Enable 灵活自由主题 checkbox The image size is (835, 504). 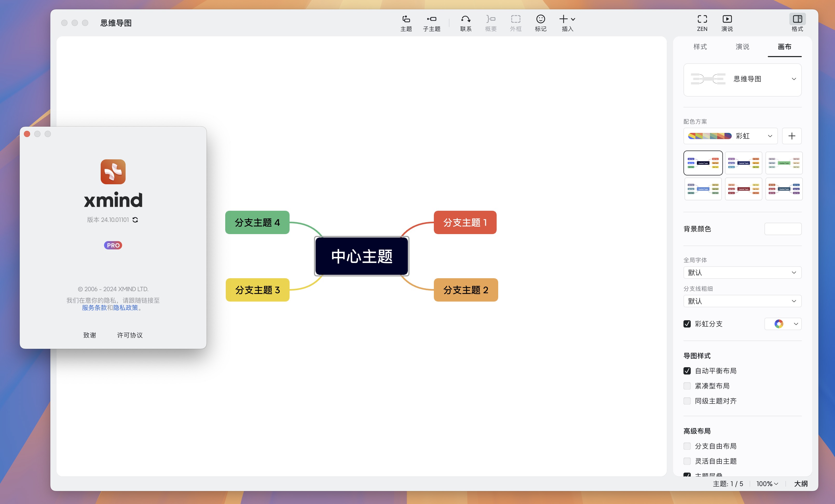pyautogui.click(x=687, y=461)
